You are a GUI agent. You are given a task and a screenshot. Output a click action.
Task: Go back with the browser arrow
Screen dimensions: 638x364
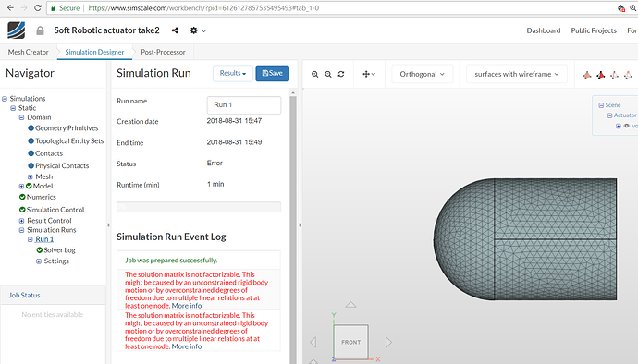10,7
